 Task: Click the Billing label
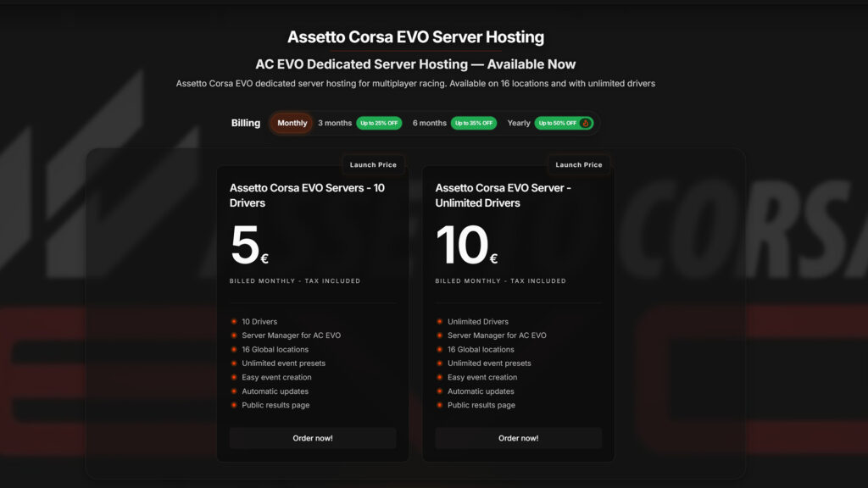(x=246, y=123)
